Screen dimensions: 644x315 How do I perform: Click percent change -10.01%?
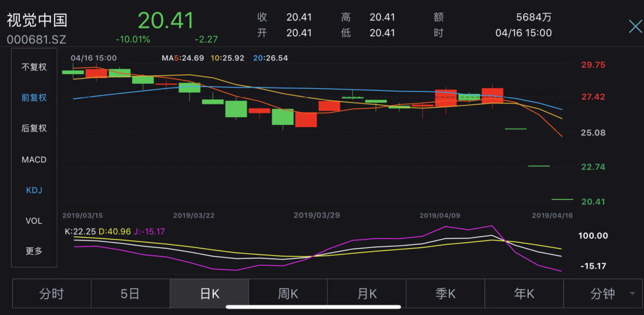tap(133, 39)
